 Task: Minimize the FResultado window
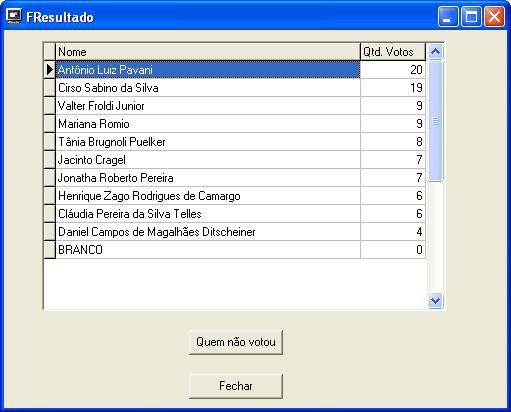(x=448, y=16)
